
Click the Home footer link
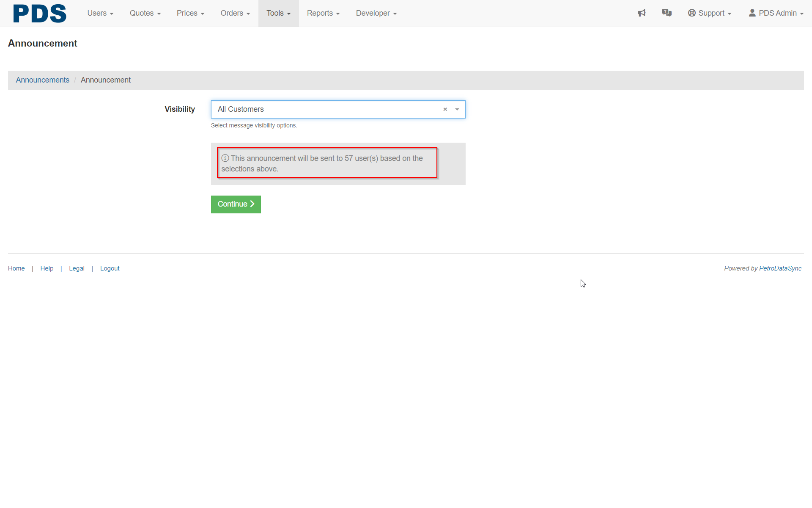click(16, 268)
